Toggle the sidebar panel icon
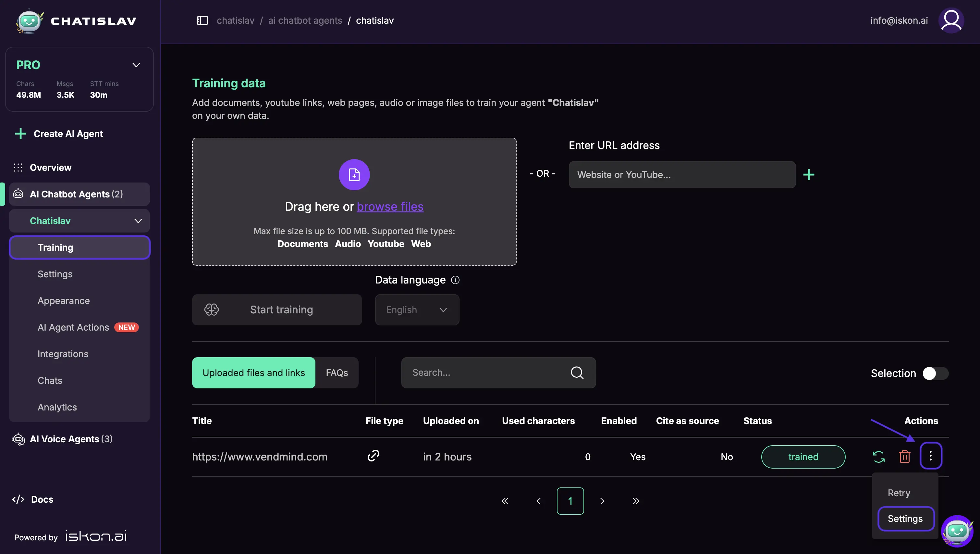 click(x=202, y=20)
